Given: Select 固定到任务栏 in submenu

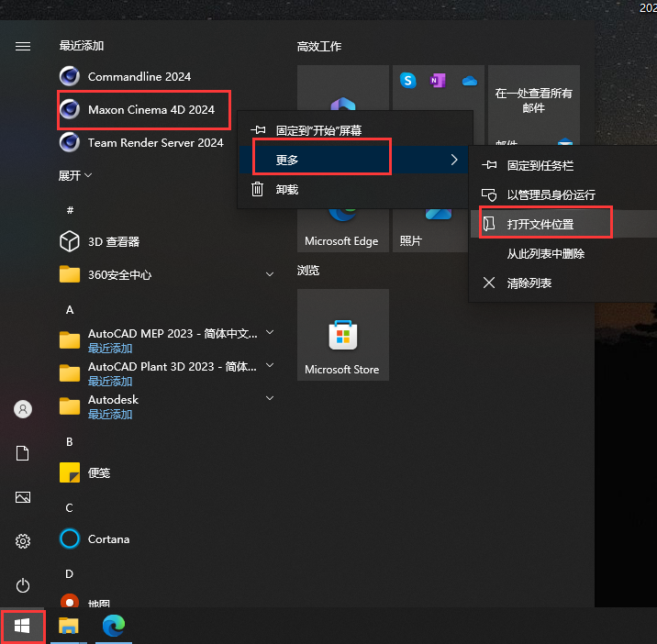Looking at the screenshot, I should 563,165.
